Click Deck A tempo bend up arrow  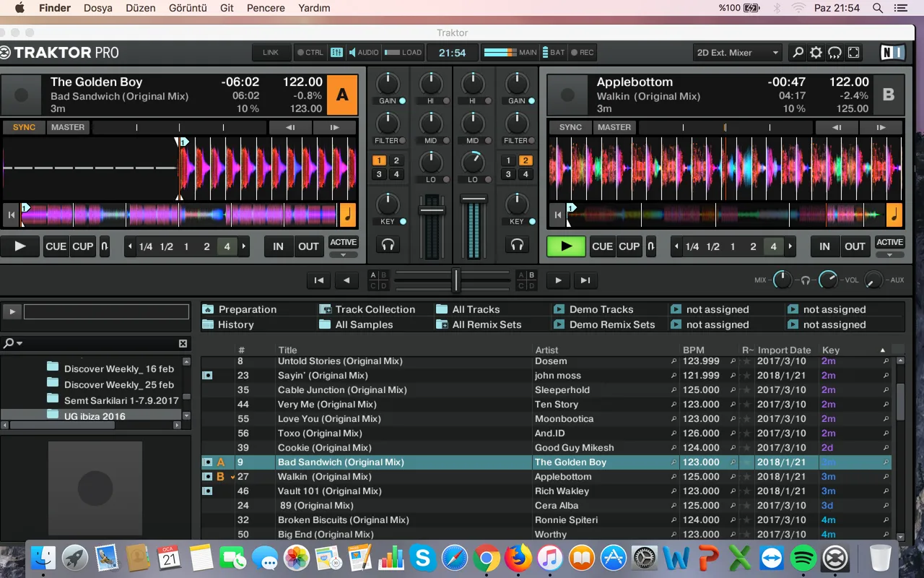tap(335, 127)
